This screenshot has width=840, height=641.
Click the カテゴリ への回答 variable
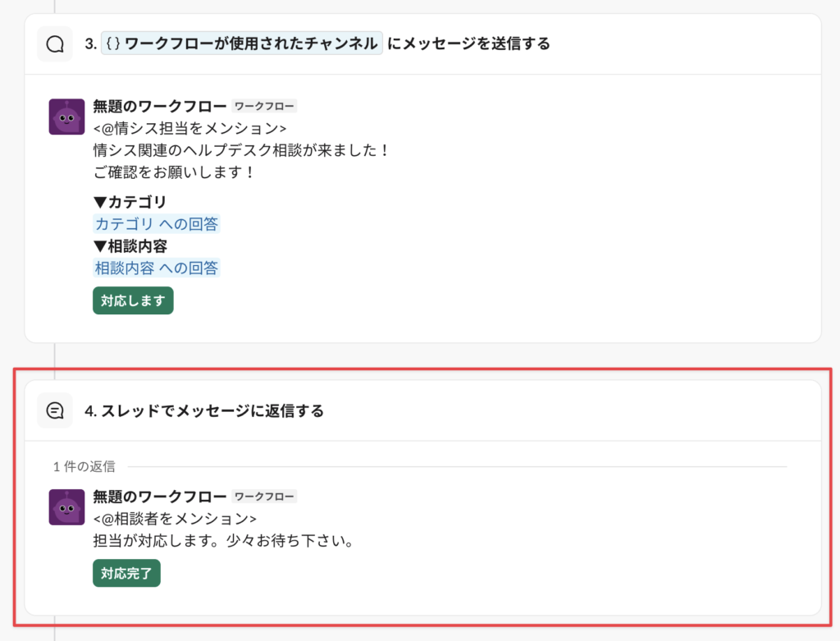pyautogui.click(x=157, y=224)
